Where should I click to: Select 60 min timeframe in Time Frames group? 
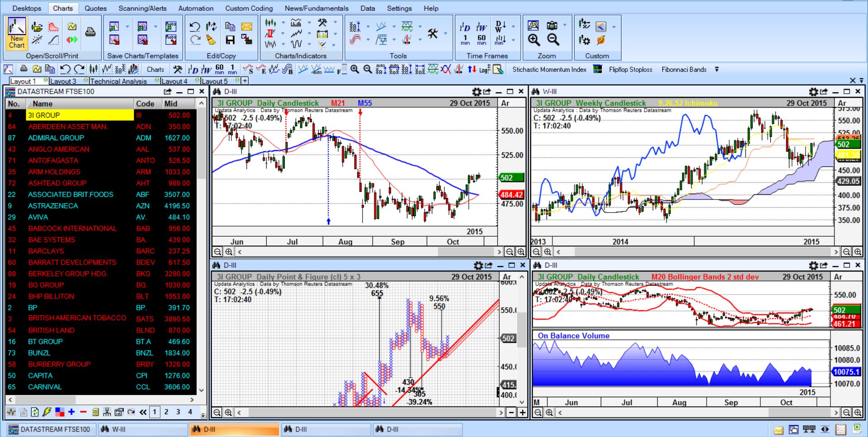[481, 40]
